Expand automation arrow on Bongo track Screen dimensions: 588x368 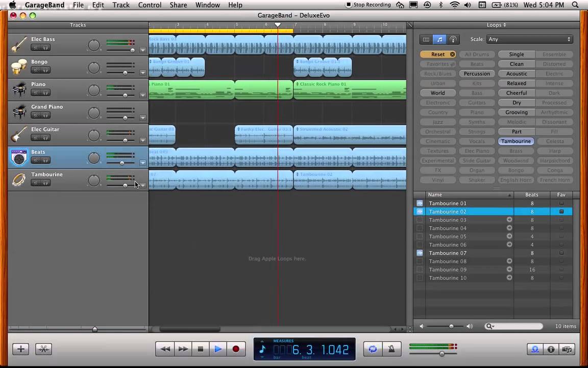pyautogui.click(x=142, y=73)
